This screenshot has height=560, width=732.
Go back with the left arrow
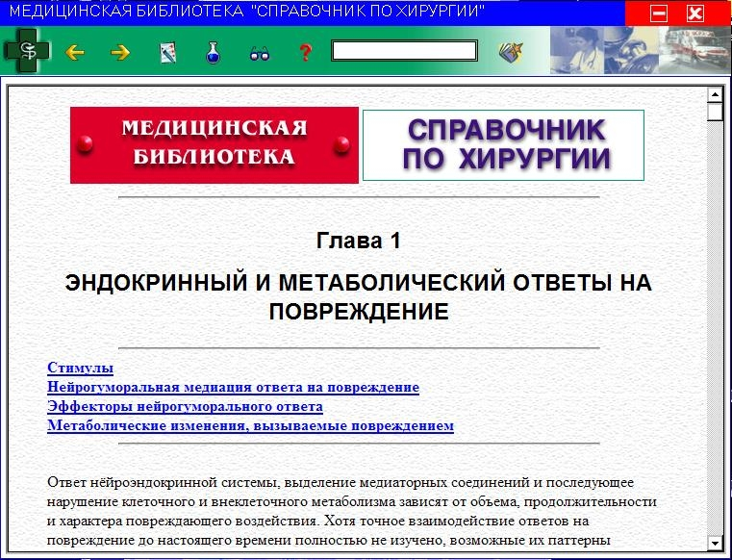coord(75,53)
